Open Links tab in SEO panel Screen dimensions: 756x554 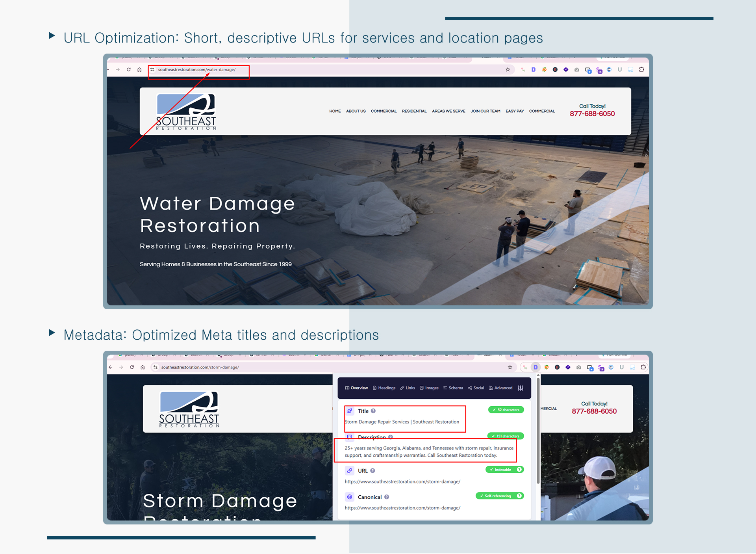[x=408, y=388]
